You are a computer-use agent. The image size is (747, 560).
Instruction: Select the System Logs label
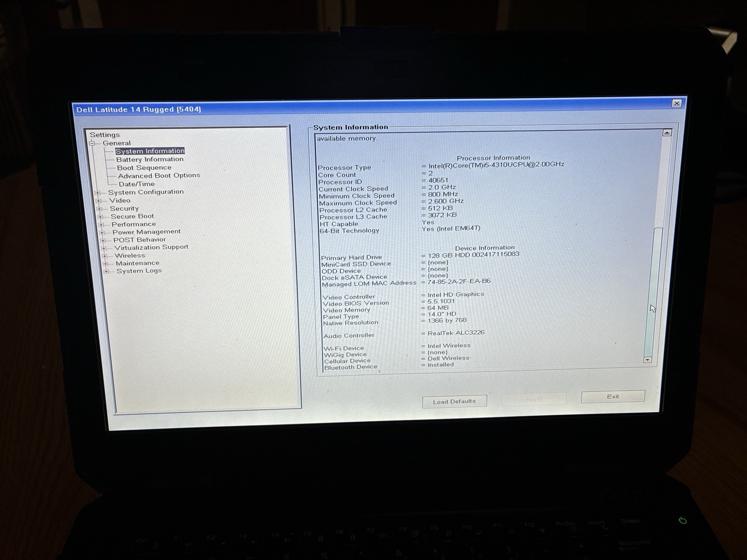coord(139,271)
